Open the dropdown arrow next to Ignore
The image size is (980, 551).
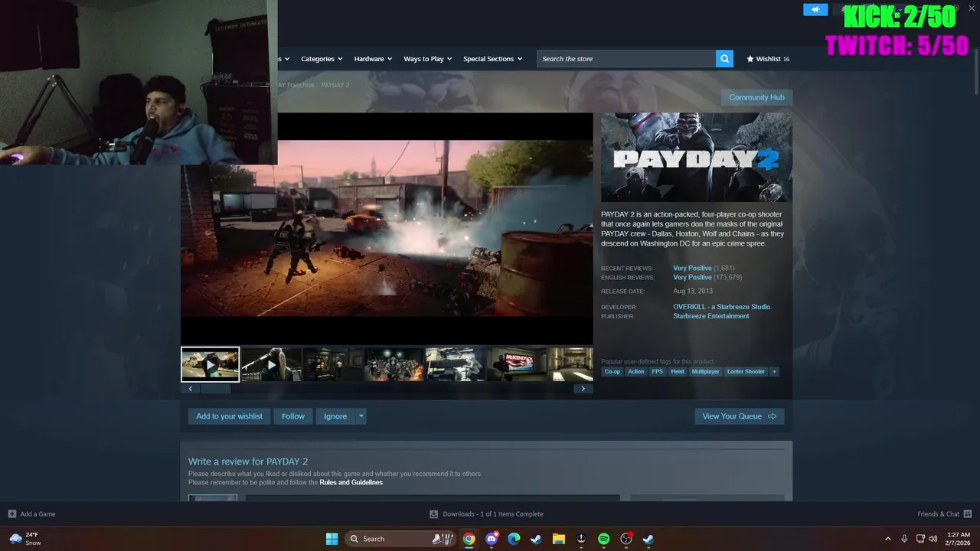pos(361,416)
